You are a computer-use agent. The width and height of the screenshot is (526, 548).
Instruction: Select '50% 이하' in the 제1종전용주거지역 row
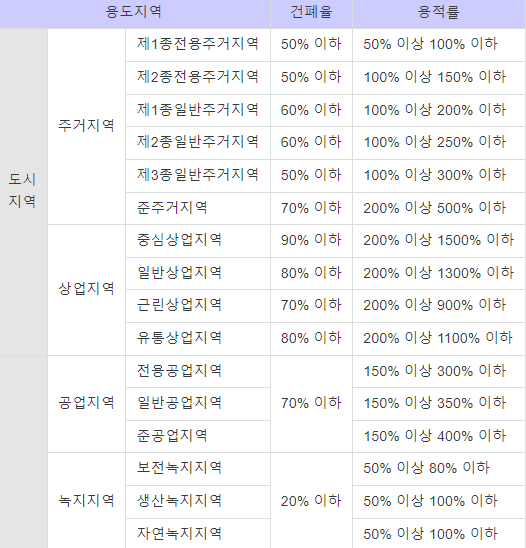coord(311,45)
